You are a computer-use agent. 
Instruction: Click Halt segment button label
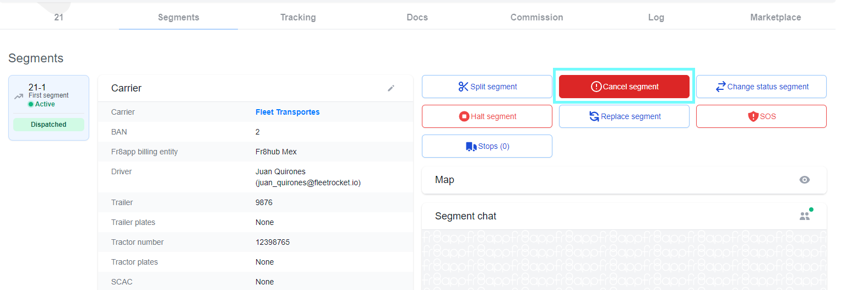[x=493, y=116]
